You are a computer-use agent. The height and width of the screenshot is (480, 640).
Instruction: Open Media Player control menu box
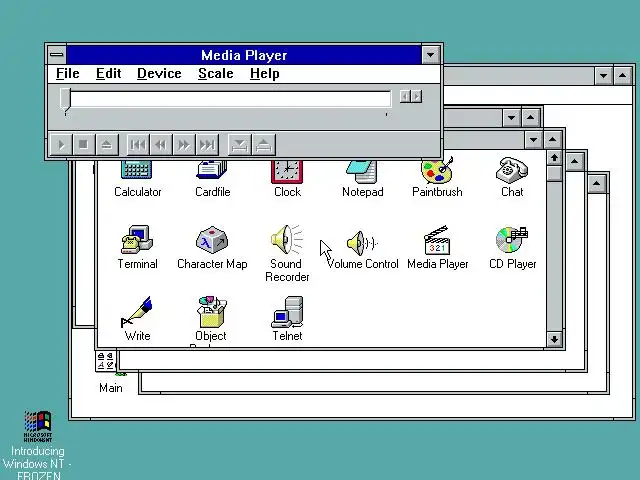pyautogui.click(x=57, y=54)
